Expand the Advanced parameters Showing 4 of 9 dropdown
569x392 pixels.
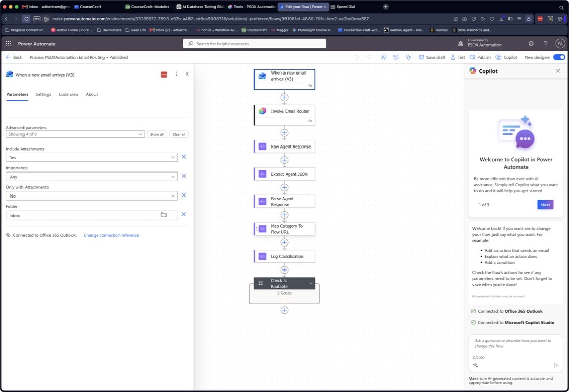[x=75, y=134]
